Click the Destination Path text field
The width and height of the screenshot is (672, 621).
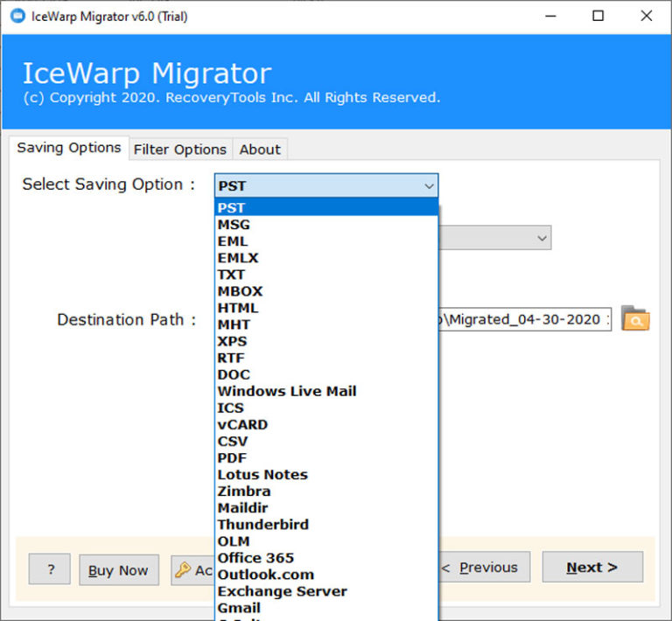click(525, 319)
